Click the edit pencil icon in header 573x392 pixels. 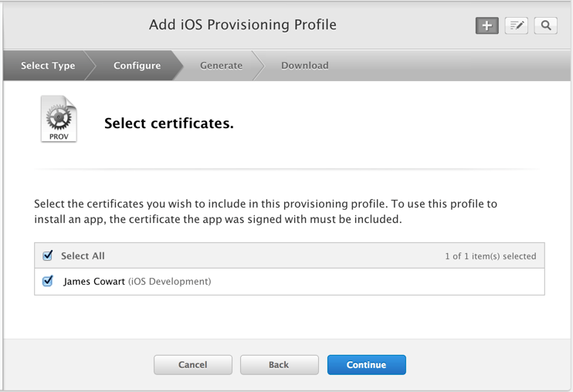tap(516, 25)
